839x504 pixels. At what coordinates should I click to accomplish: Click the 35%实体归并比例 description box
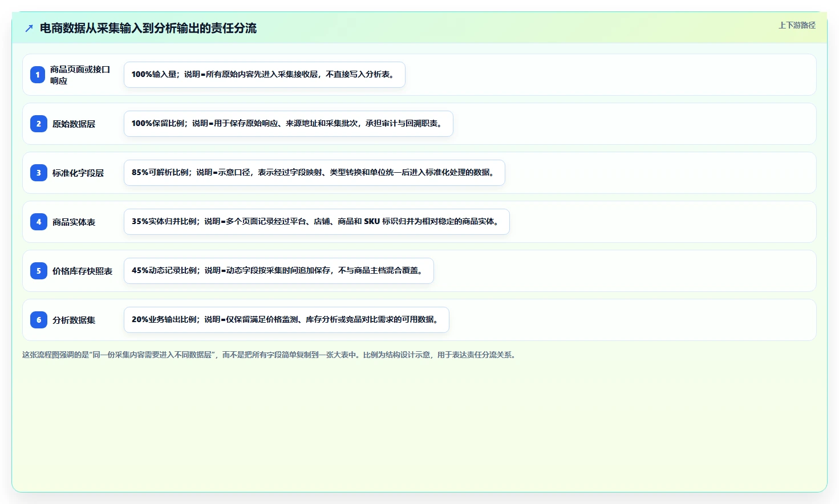click(x=317, y=222)
